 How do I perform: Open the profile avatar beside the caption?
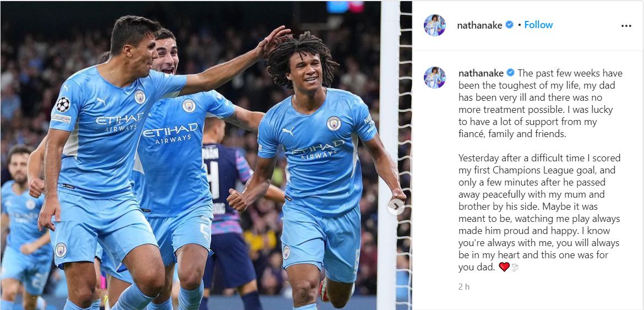pyautogui.click(x=434, y=78)
